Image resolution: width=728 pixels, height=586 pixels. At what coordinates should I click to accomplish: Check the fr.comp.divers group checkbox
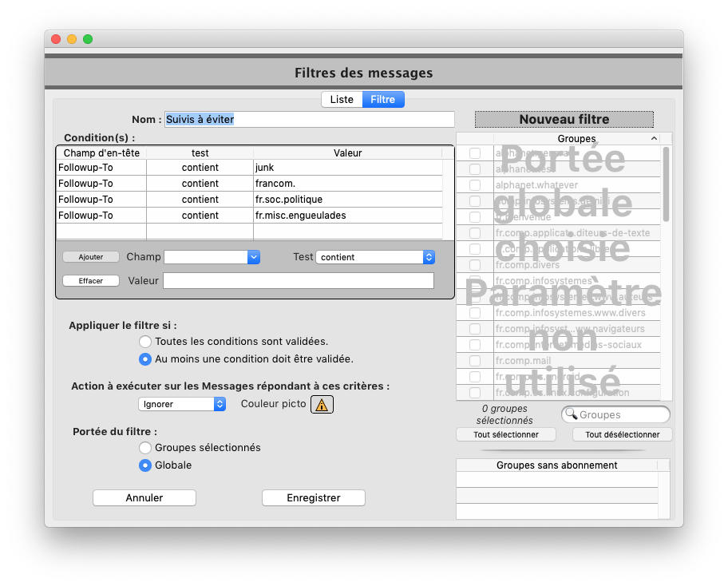pos(474,265)
